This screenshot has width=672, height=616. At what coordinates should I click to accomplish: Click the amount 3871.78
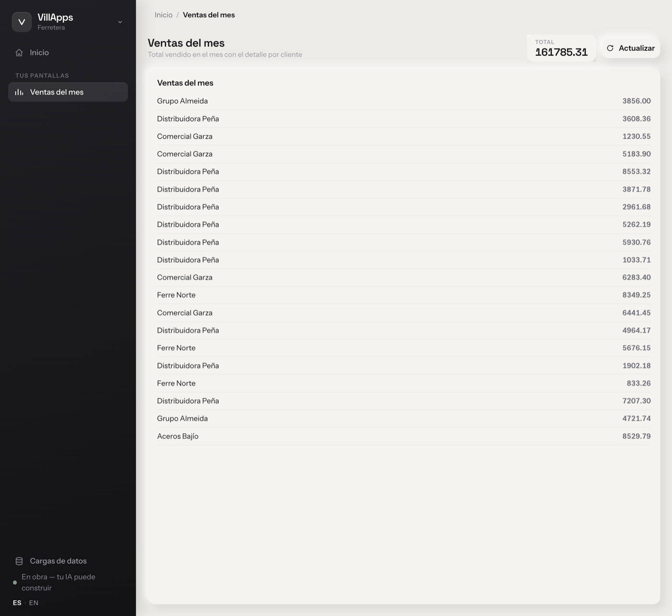click(636, 190)
